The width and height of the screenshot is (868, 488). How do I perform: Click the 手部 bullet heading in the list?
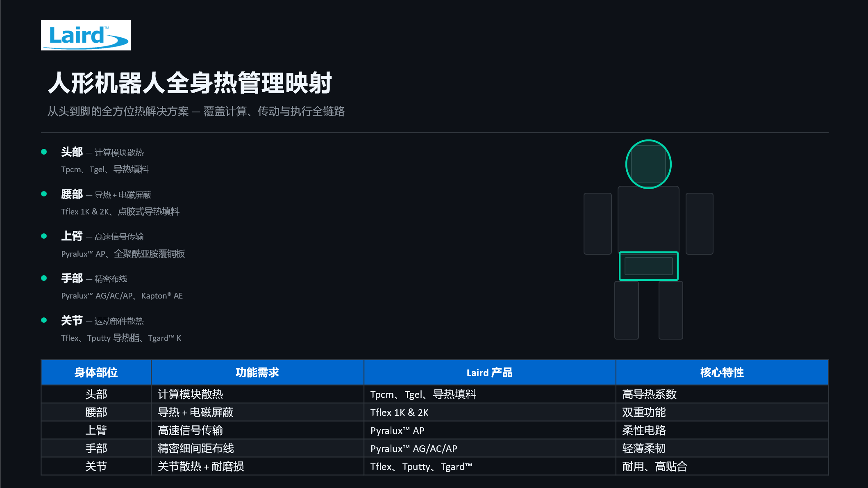pyautogui.click(x=72, y=278)
